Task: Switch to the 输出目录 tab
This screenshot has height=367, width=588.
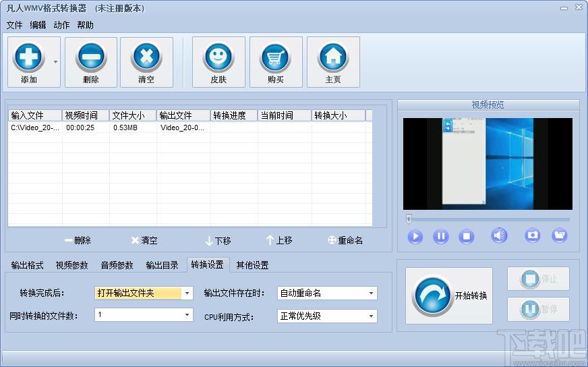Action: [162, 265]
